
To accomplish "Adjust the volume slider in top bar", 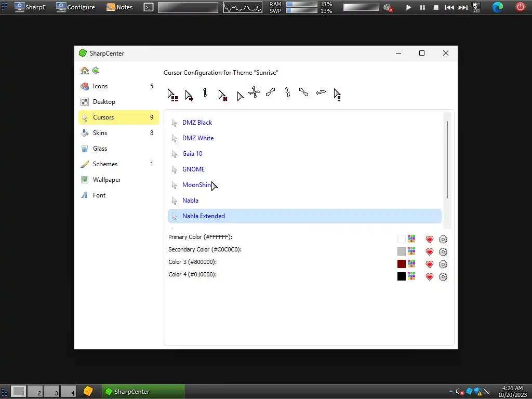I will (x=361, y=7).
